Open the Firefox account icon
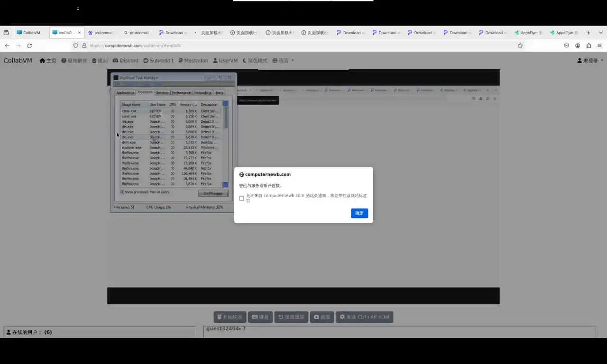Viewport: 607px width, 364px height. pyautogui.click(x=578, y=45)
